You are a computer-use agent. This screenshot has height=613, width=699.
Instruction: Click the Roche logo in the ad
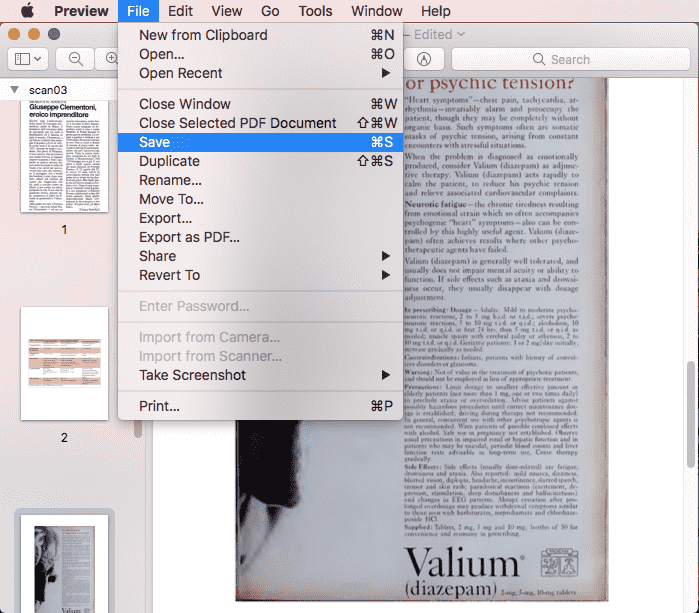point(559,563)
